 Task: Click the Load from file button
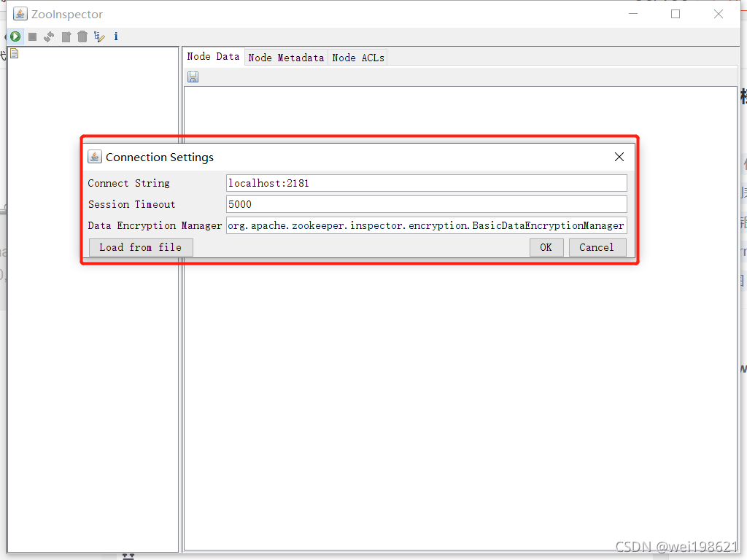(x=141, y=247)
